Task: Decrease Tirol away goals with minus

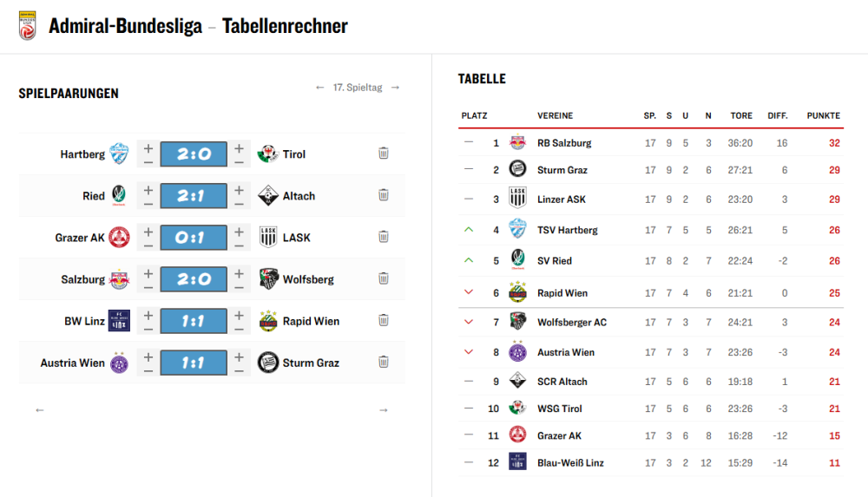Action: [x=239, y=161]
